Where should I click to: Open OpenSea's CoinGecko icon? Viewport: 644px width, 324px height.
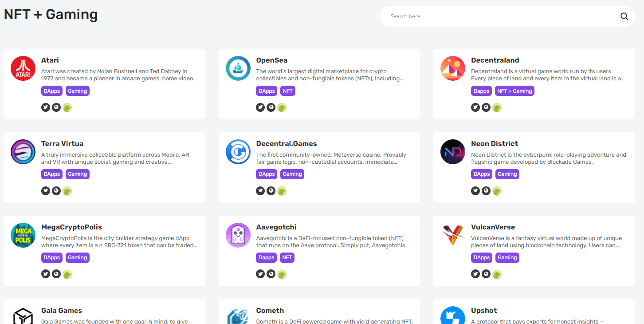[x=282, y=107]
